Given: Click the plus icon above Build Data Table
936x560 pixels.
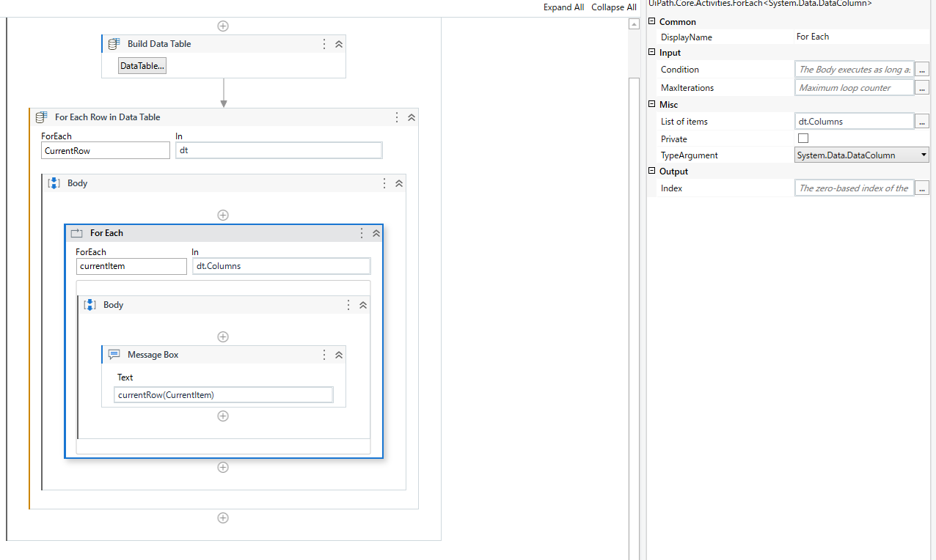Looking at the screenshot, I should pyautogui.click(x=223, y=26).
